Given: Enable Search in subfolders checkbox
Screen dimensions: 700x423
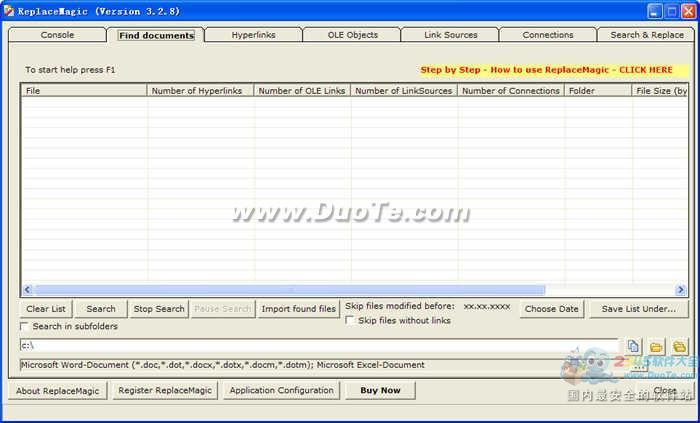Looking at the screenshot, I should pyautogui.click(x=25, y=326).
